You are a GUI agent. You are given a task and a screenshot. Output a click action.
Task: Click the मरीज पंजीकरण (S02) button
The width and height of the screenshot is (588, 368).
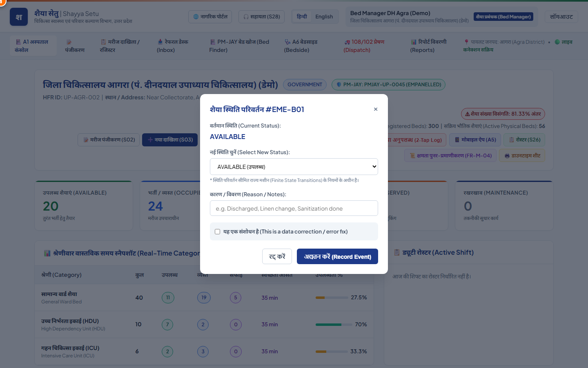click(x=109, y=140)
